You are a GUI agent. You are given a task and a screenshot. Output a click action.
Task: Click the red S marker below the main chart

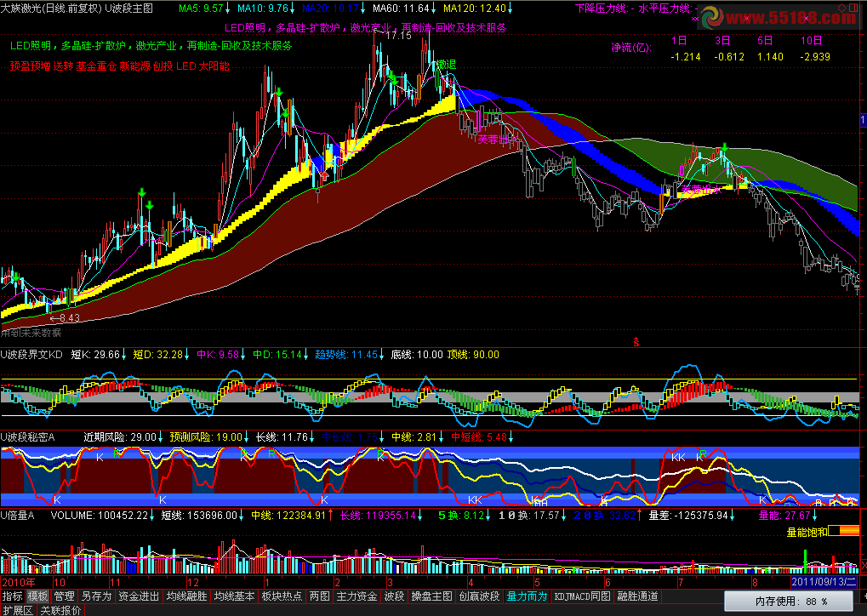tap(636, 342)
